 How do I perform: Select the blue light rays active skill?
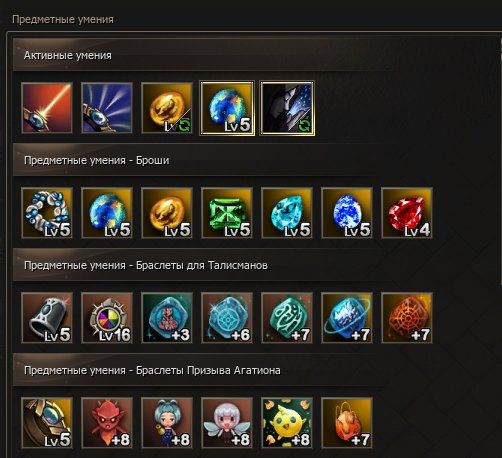[x=107, y=108]
